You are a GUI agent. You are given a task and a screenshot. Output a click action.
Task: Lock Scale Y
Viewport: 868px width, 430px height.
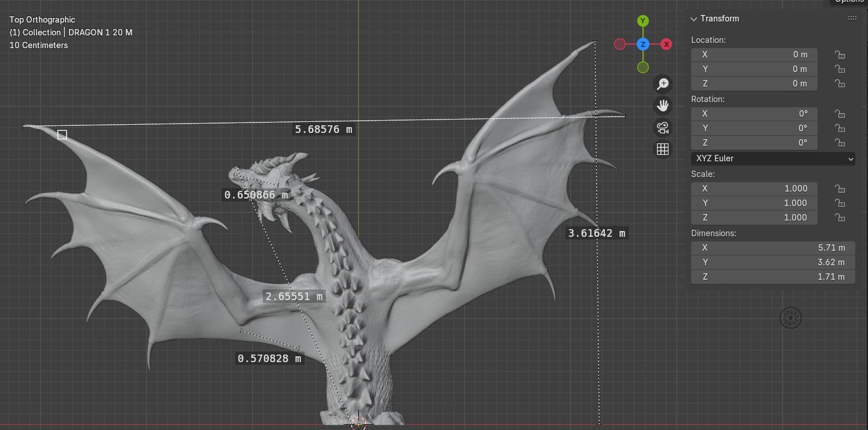tap(840, 203)
